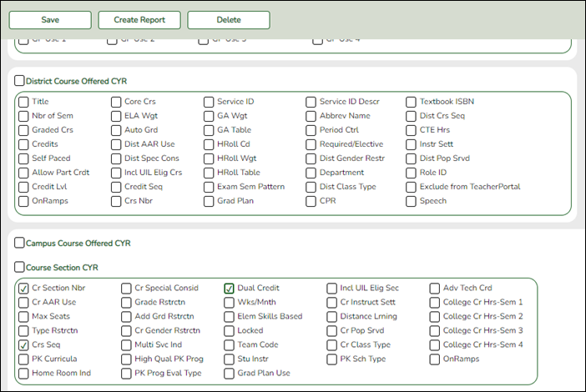Click the Create Report button

click(139, 20)
